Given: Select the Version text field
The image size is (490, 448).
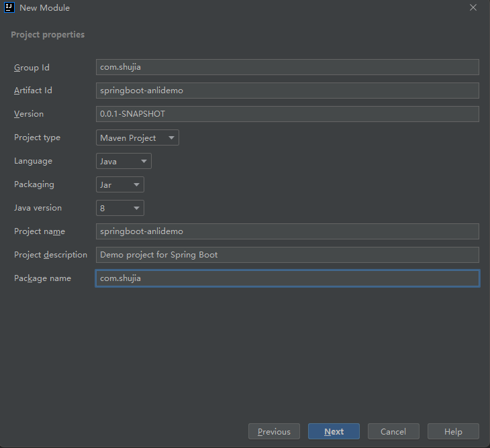Looking at the screenshot, I should click(287, 114).
